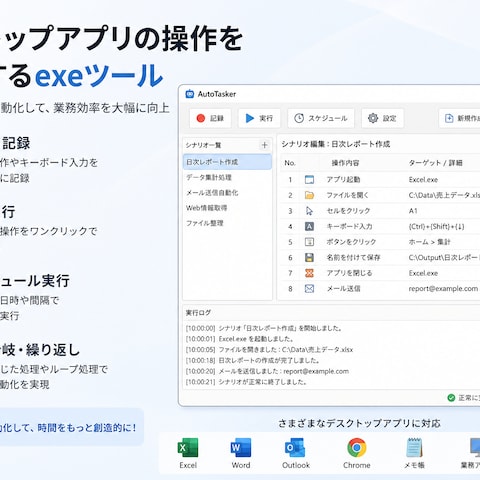
Task: Click Excel.exe target in row 7
Action: click(x=423, y=273)
